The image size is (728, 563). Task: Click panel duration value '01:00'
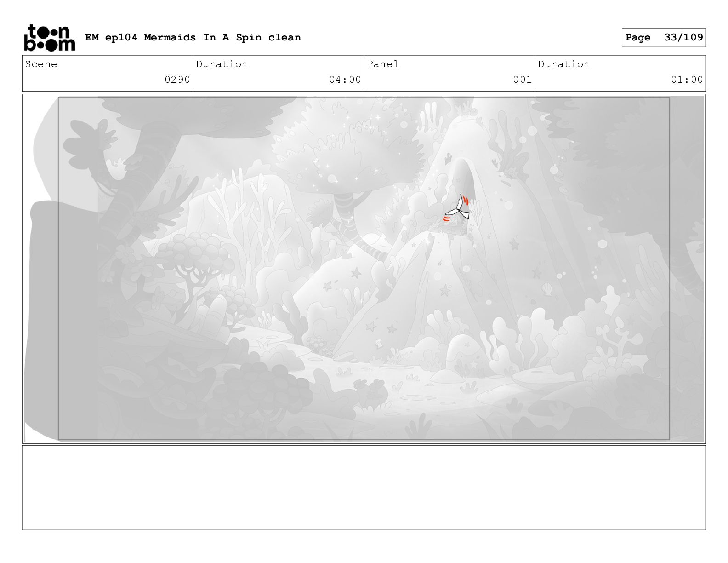[x=687, y=80]
